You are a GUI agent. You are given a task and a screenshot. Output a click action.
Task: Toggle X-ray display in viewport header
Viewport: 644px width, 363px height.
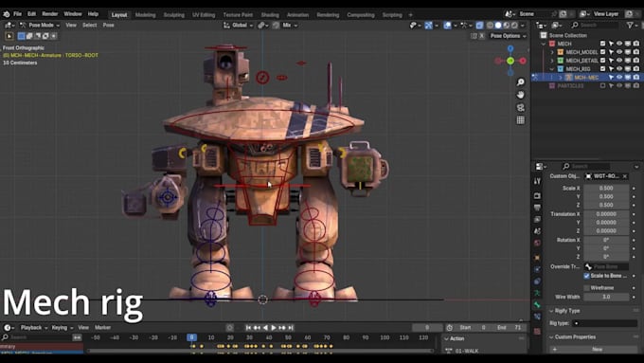click(479, 26)
